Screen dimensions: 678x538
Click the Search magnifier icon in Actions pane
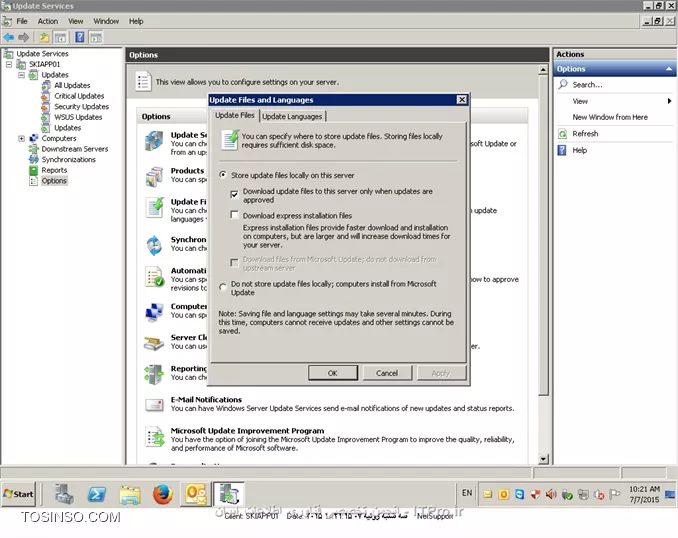pos(563,84)
